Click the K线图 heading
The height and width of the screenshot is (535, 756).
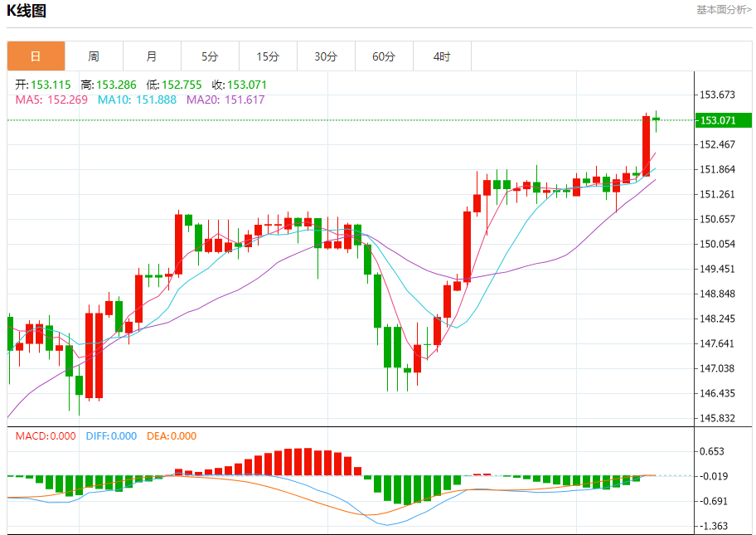pyautogui.click(x=27, y=10)
